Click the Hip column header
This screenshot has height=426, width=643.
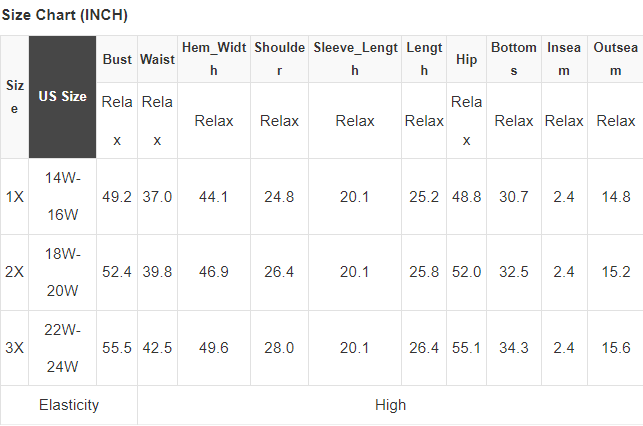466,59
